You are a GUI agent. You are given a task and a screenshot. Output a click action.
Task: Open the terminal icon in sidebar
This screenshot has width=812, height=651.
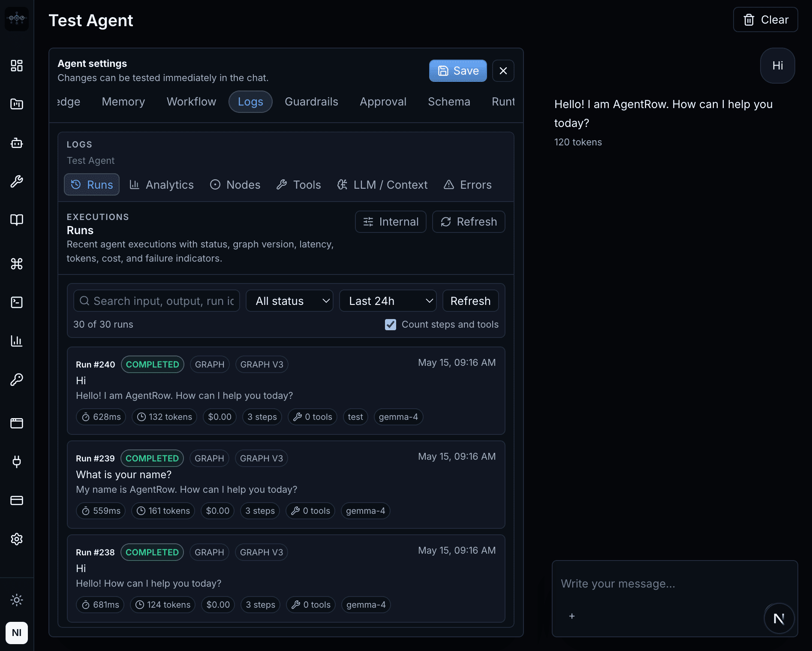click(17, 302)
